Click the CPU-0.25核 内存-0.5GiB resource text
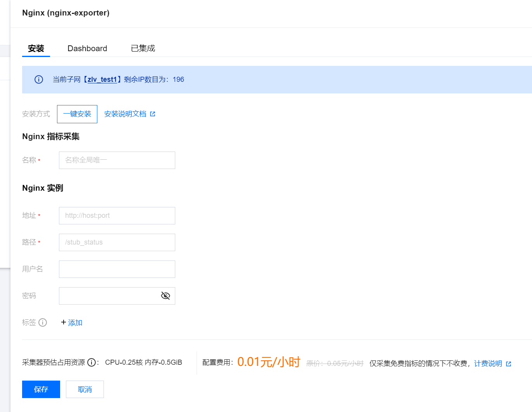532x412 pixels. coord(143,362)
